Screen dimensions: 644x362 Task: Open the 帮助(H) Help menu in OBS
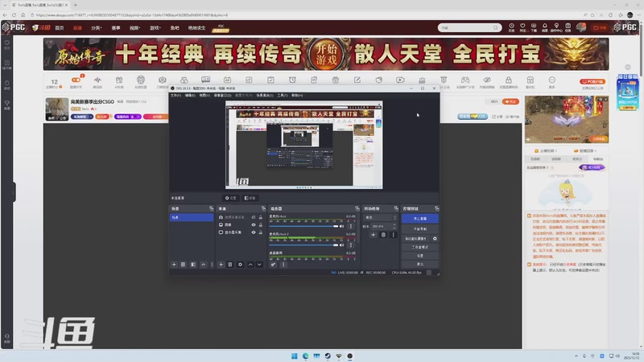tap(297, 95)
